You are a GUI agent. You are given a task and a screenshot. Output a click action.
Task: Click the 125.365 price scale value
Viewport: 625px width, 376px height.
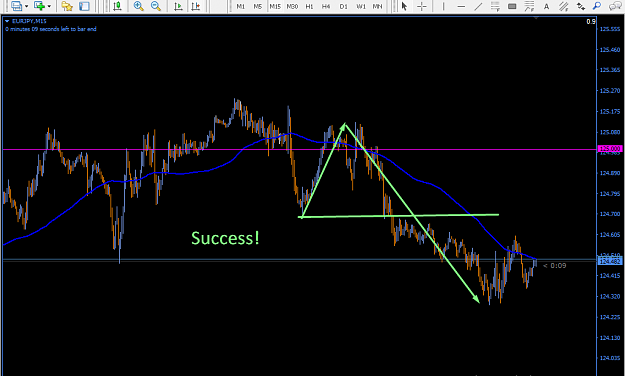pyautogui.click(x=610, y=70)
